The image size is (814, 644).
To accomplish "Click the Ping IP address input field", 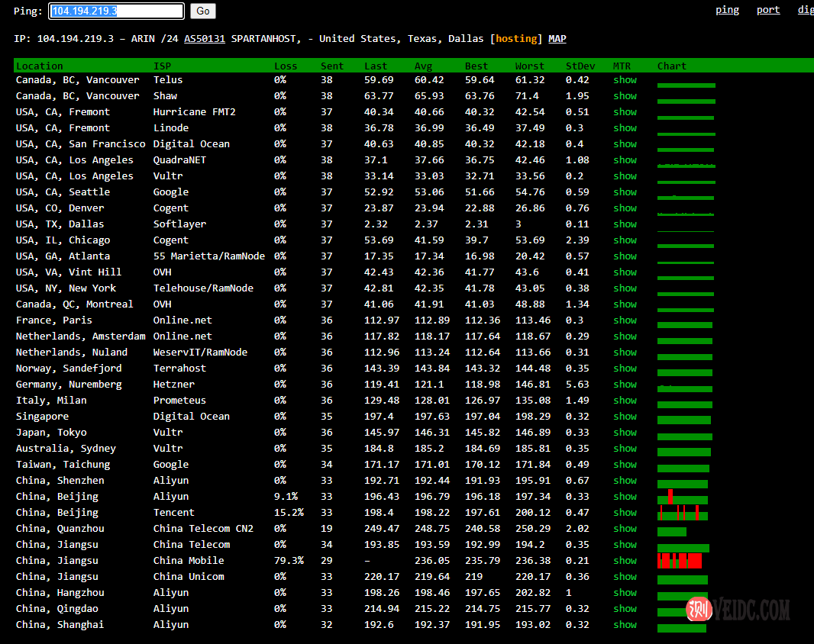I will click(x=116, y=11).
